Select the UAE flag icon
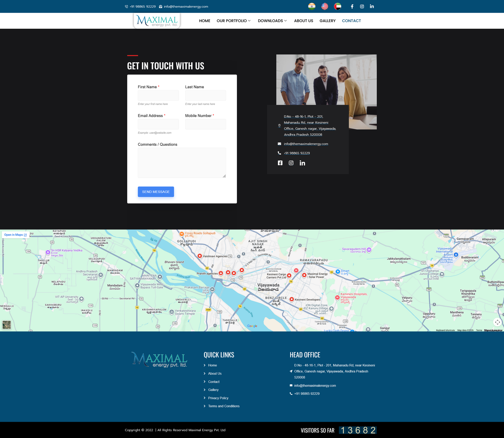The width and height of the screenshot is (504, 438). click(x=337, y=6)
